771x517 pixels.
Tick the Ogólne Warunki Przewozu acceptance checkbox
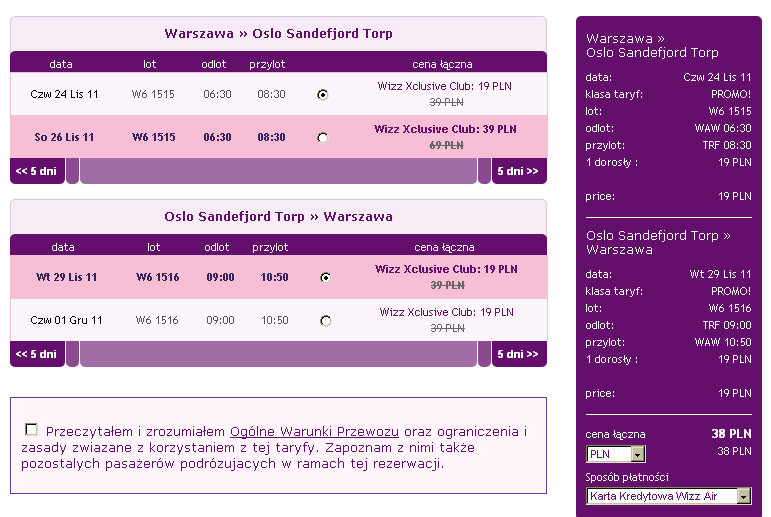pos(31,429)
